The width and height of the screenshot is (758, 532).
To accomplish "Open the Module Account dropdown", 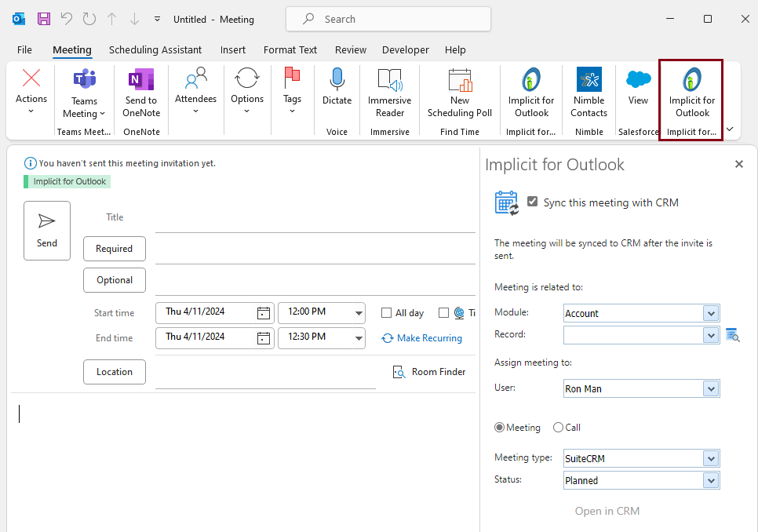I will pos(711,313).
